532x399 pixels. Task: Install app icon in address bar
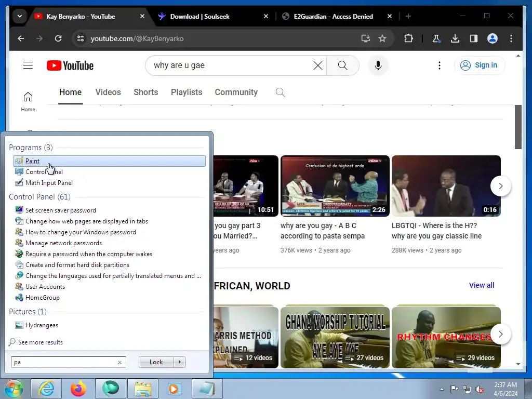[x=365, y=38]
